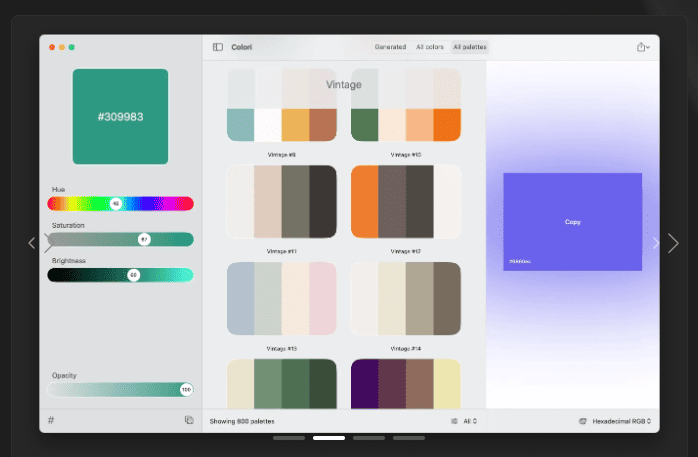Image resolution: width=698 pixels, height=457 pixels.
Task: Click the yellow minimize window button
Action: pyautogui.click(x=62, y=47)
